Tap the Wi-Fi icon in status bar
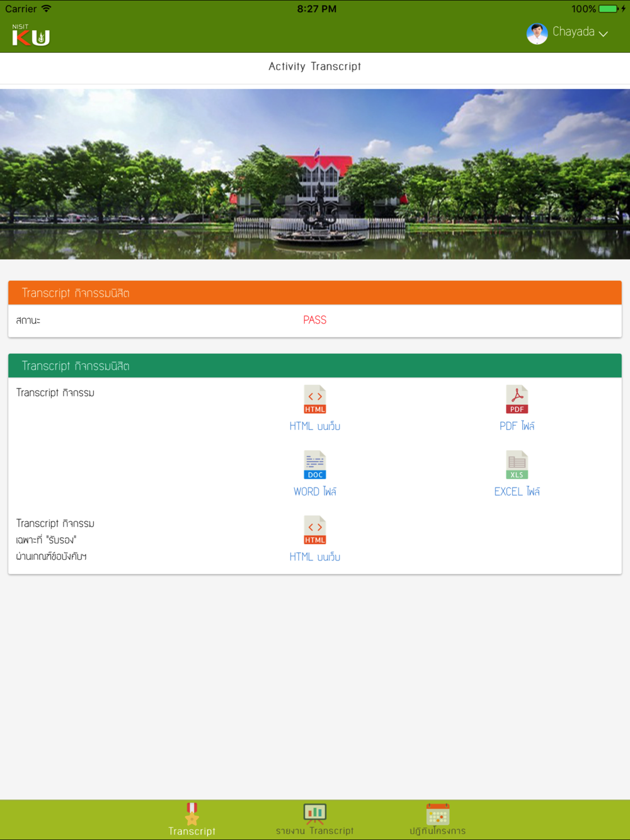The image size is (630, 840). click(x=46, y=9)
